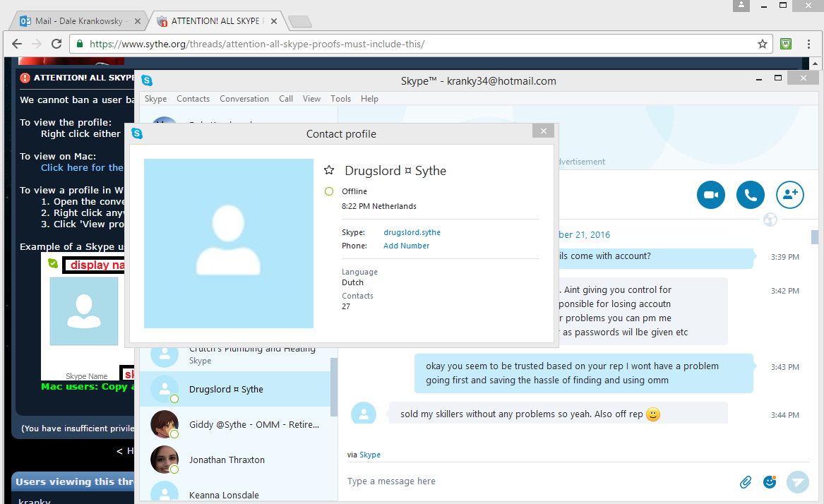Open the Conversation menu
Screen dimensions: 824x504
(x=244, y=99)
